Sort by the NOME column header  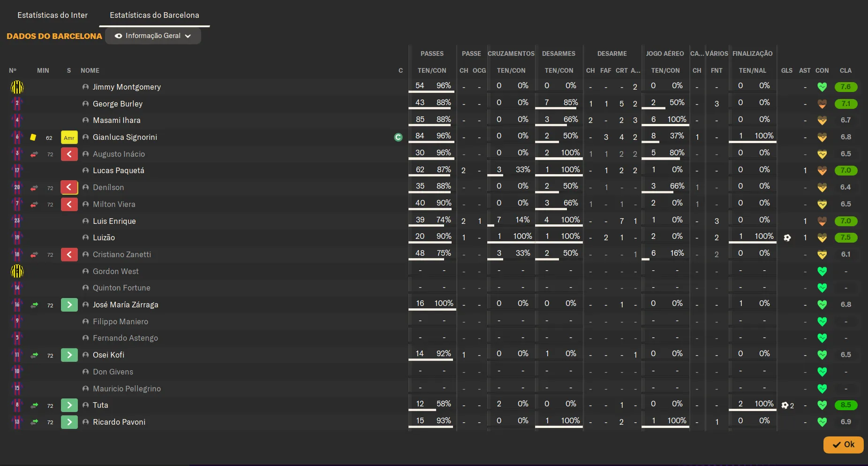(x=90, y=70)
